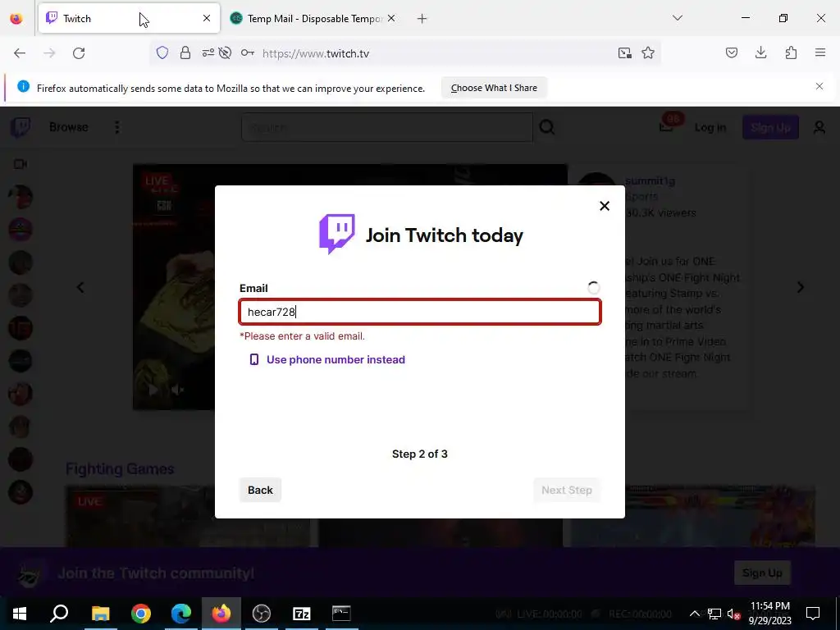
Task: Click the autoplay blocked icon
Action: point(225,52)
